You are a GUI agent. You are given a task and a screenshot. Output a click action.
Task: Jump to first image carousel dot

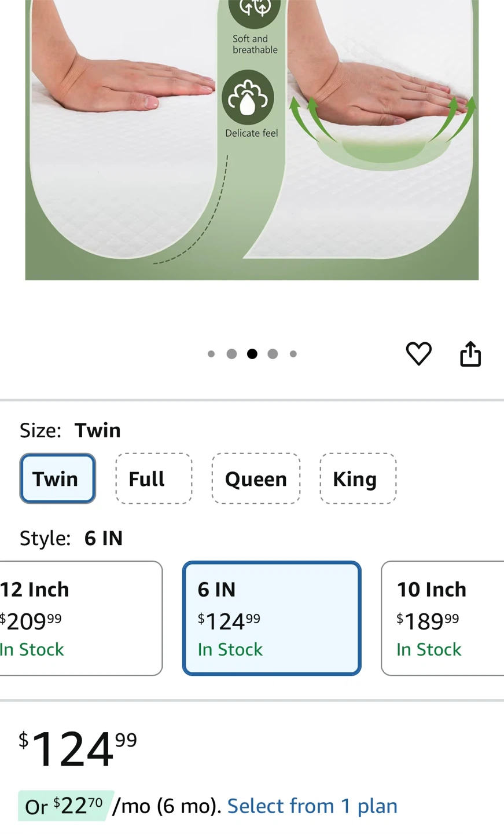pyautogui.click(x=211, y=354)
